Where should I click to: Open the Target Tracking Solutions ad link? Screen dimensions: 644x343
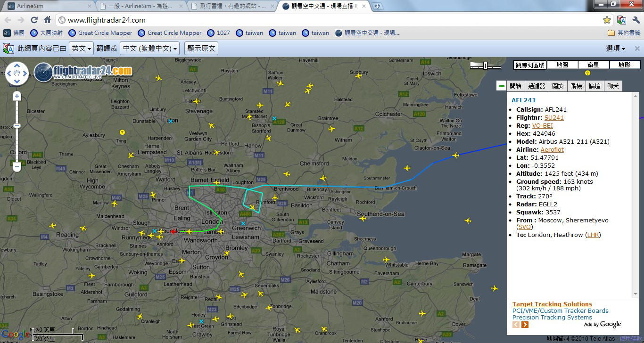click(x=552, y=304)
